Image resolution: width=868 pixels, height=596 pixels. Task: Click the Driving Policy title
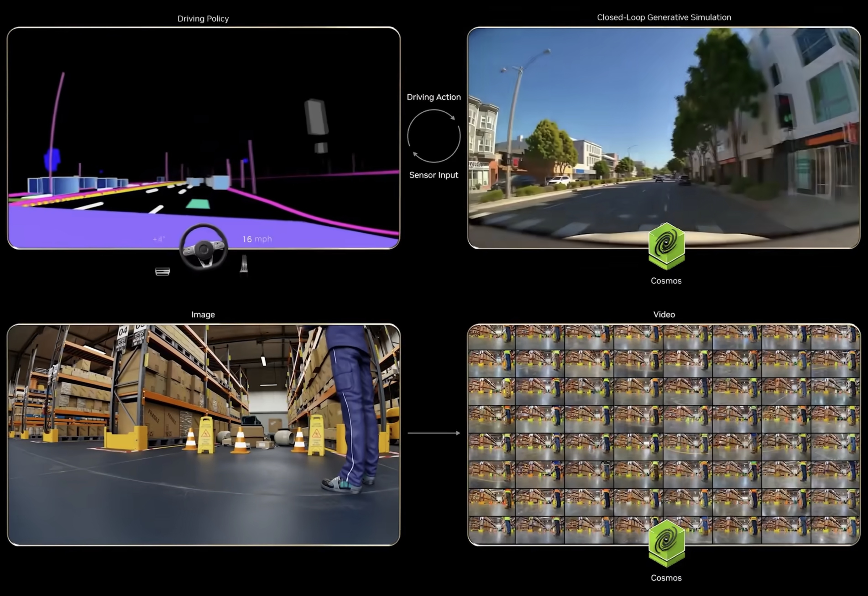(203, 19)
